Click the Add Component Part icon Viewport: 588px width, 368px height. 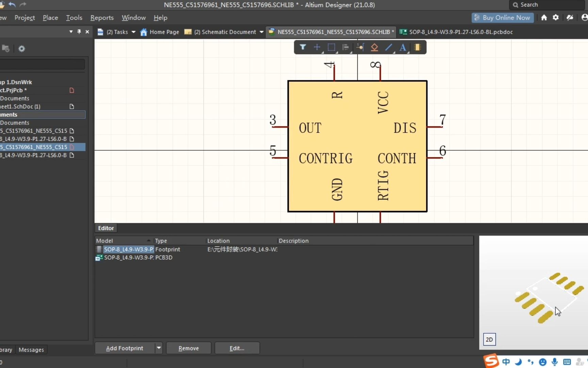tap(418, 47)
